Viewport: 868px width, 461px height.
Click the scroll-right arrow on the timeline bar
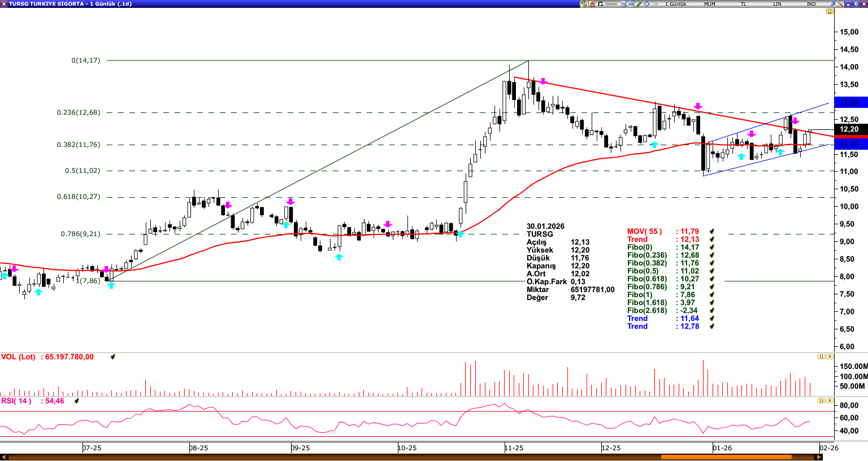[818, 457]
